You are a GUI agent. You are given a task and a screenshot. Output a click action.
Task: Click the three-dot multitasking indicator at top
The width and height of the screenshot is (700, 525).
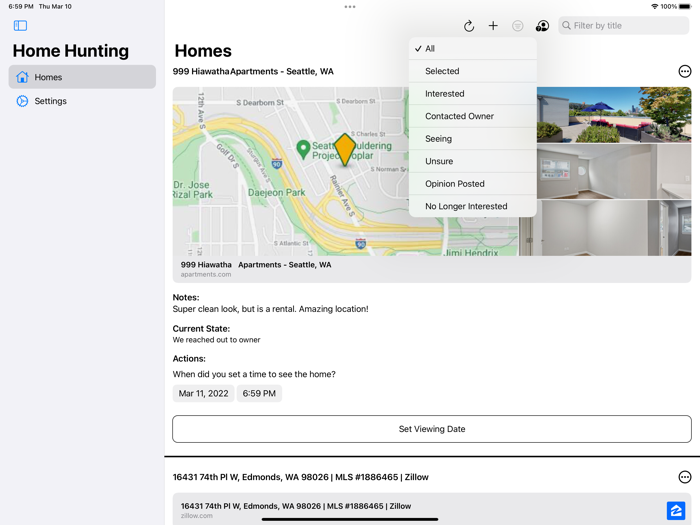pyautogui.click(x=350, y=7)
